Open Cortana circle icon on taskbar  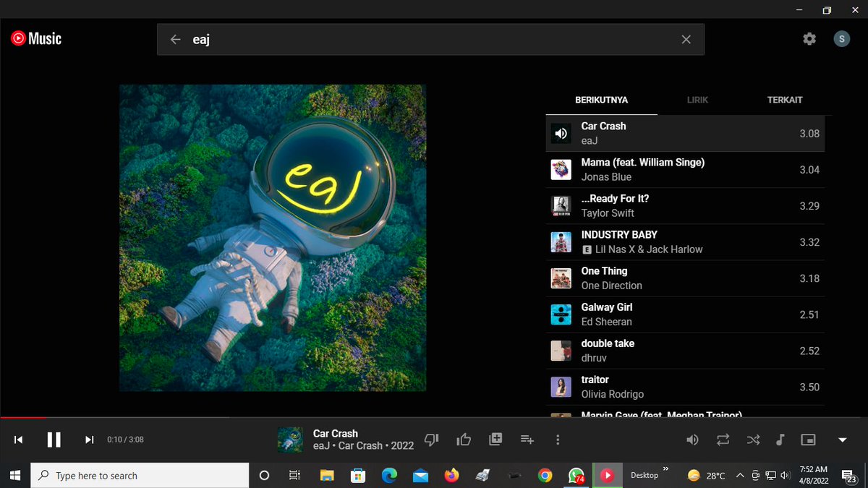pos(264,475)
